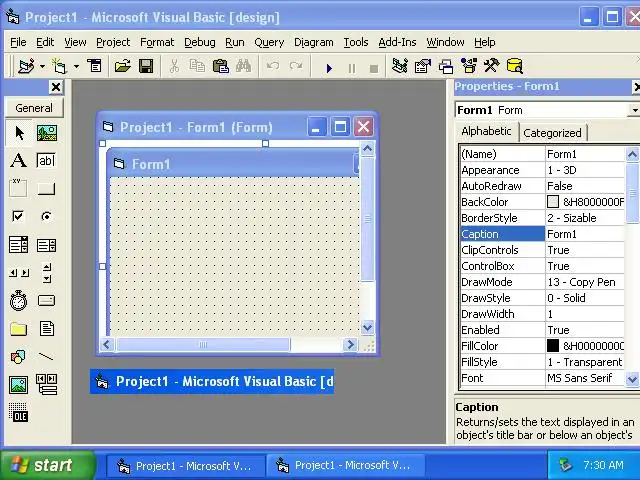Select the Data control tool
The width and height of the screenshot is (640, 480).
47,384
